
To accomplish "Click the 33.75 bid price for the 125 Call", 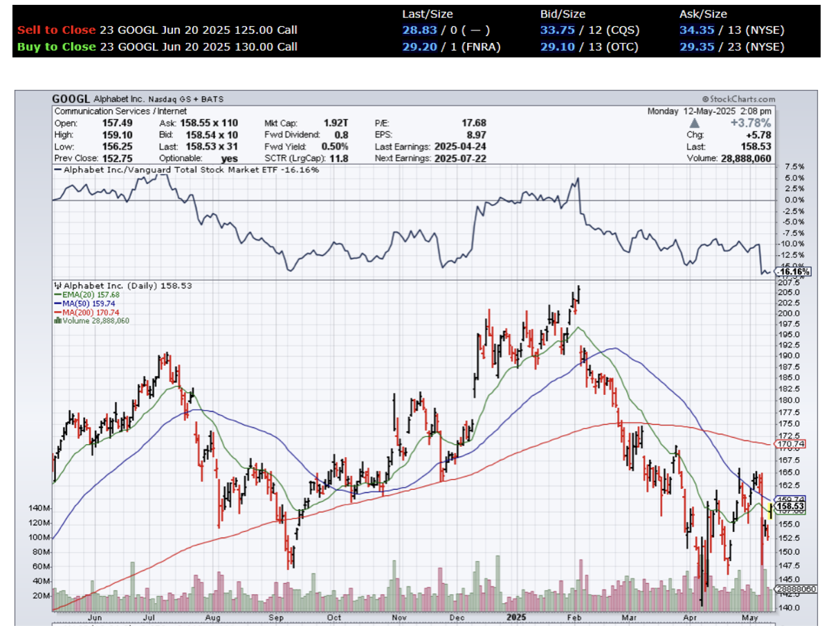I will (x=557, y=30).
